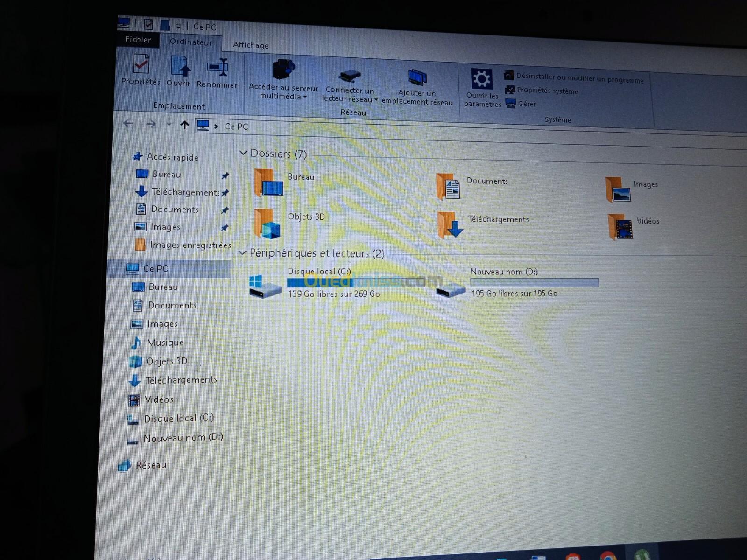Open the Vidéos folder icon

click(620, 227)
